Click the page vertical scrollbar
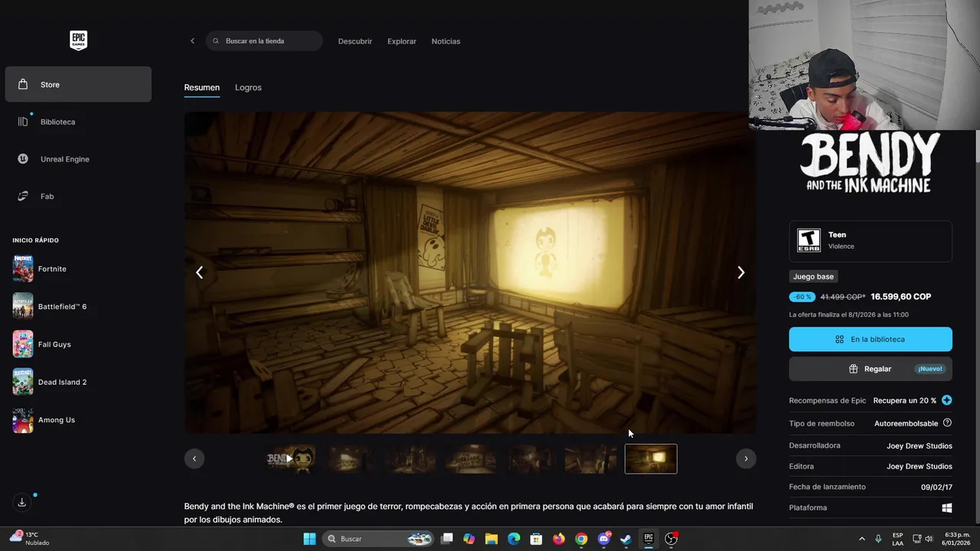The image size is (980, 551). [x=977, y=145]
